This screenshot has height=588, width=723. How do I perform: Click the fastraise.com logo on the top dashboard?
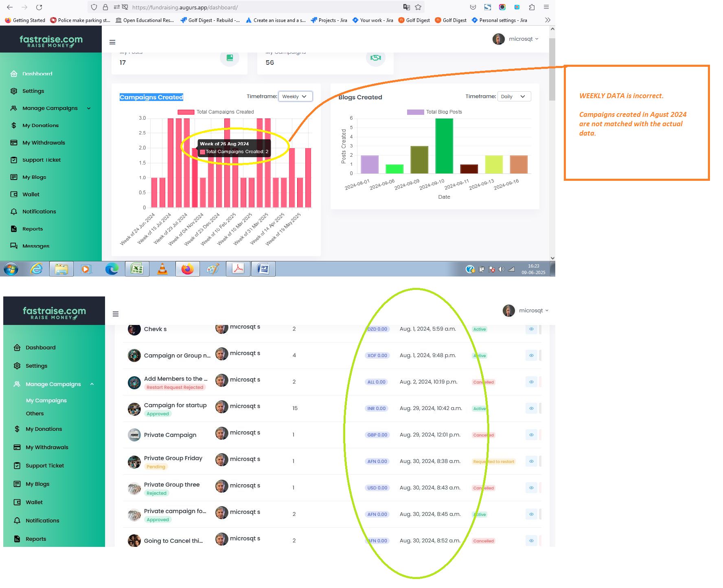[51, 41]
